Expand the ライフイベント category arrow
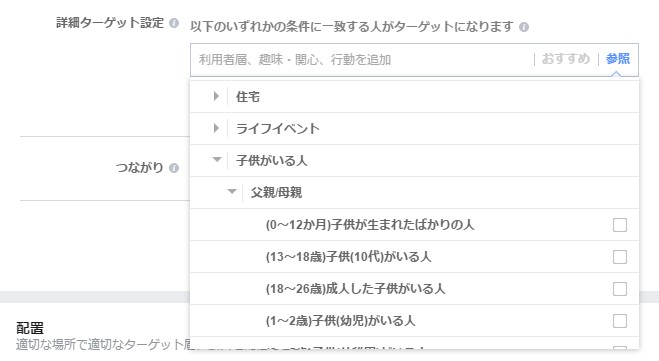The image size is (659, 361). tap(216, 128)
